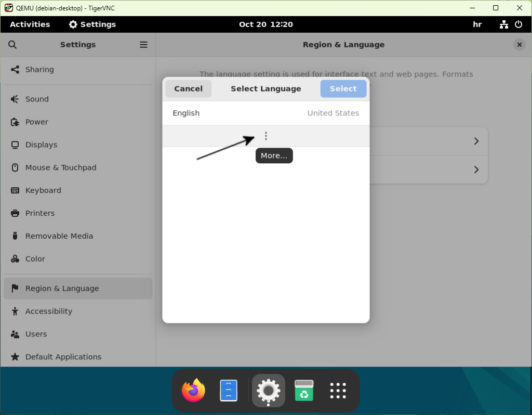
Task: Click the search icon in Settings
Action: 12,45
